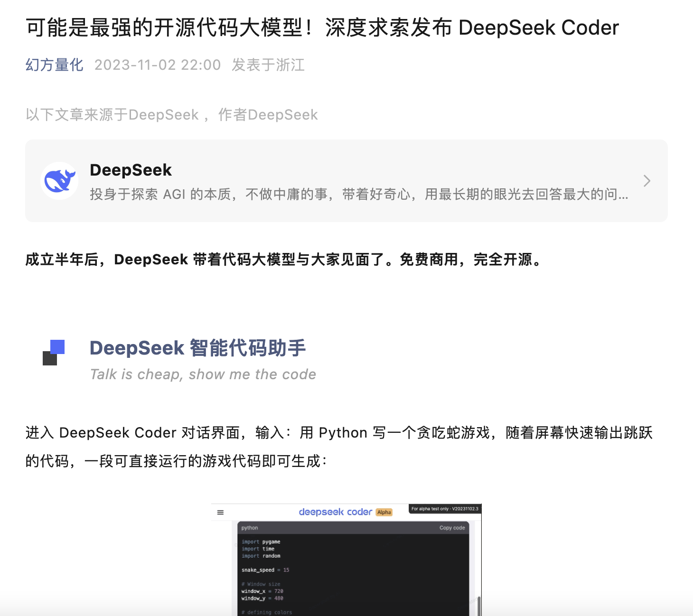693x616 pixels.
Task: Click the DeepSeek account name in card
Action: pos(131,170)
